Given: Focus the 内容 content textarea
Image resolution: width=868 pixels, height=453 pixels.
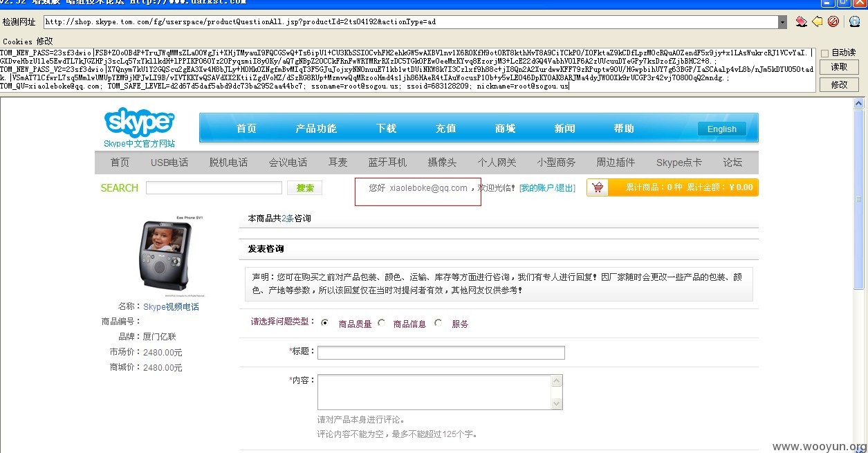Looking at the screenshot, I should pyautogui.click(x=440, y=392).
